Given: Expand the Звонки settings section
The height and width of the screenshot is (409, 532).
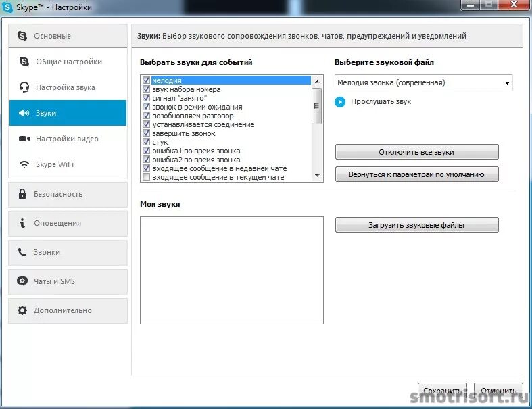Looking at the screenshot, I should coord(68,253).
